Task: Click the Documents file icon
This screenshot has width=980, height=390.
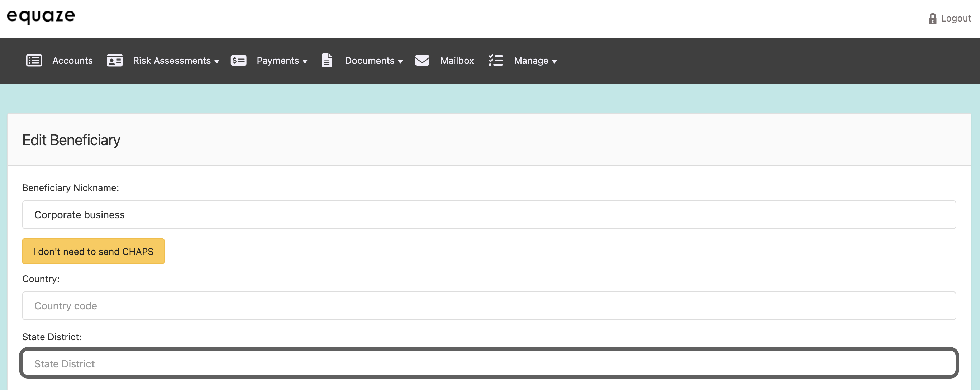Action: 327,61
